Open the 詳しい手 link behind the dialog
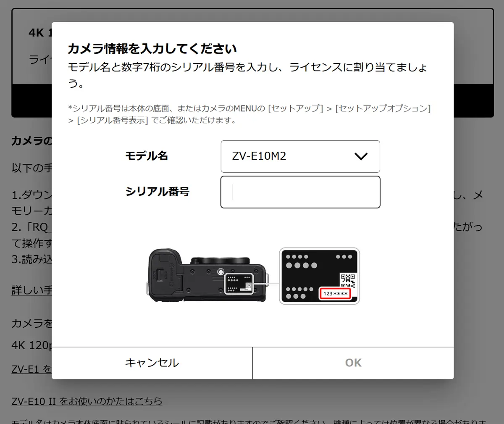504x424 pixels. [31, 290]
